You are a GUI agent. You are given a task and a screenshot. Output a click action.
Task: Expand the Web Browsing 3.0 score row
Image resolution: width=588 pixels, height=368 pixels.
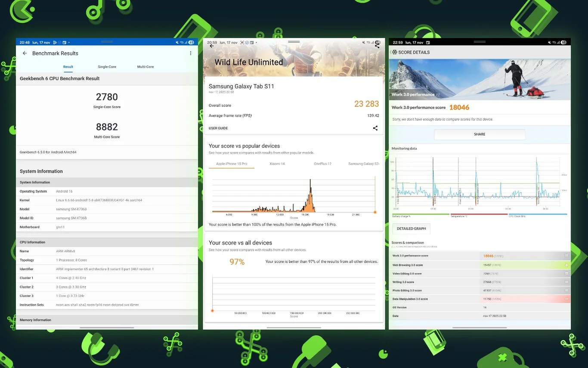point(566,265)
